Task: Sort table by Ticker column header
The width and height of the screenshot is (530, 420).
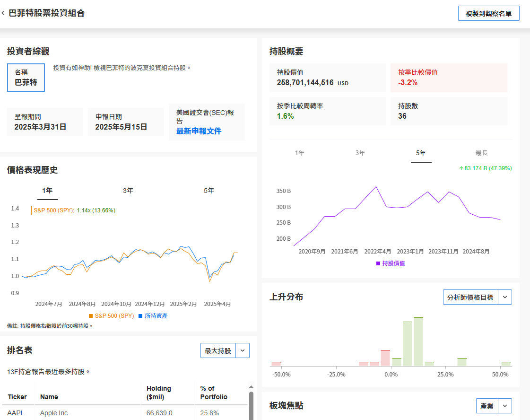Action: pos(17,397)
